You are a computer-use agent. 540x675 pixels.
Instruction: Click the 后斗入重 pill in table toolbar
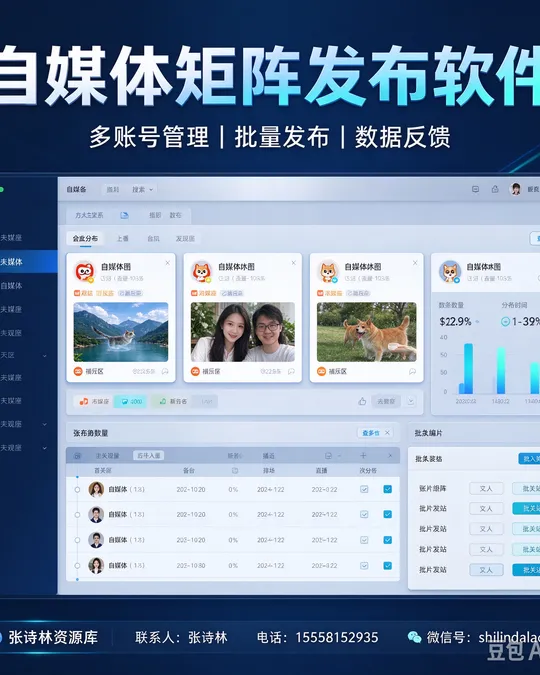[x=149, y=455]
